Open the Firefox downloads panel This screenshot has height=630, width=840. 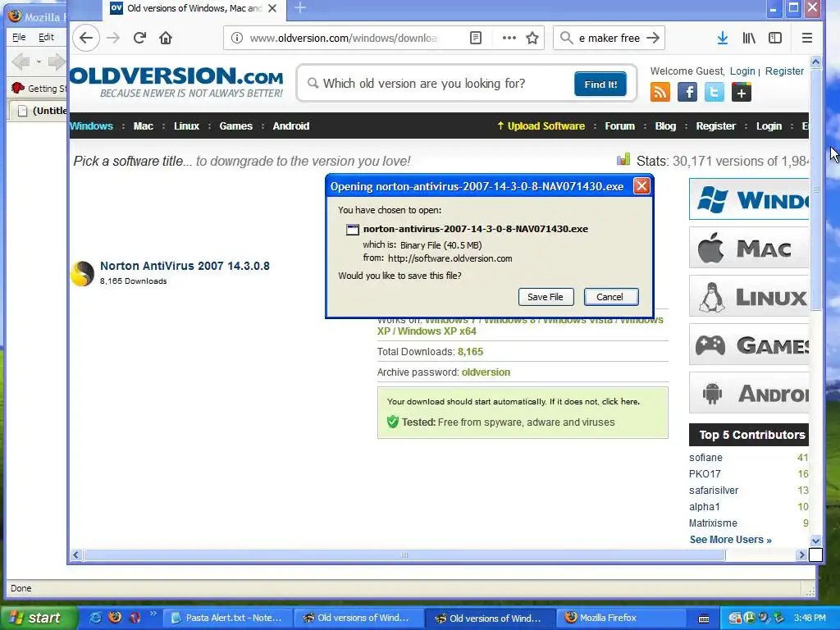point(723,38)
